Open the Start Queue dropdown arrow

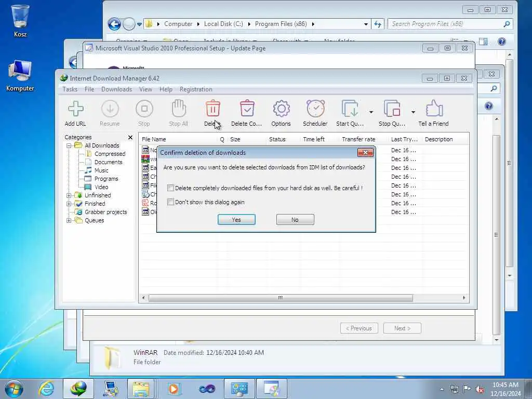[x=371, y=112]
